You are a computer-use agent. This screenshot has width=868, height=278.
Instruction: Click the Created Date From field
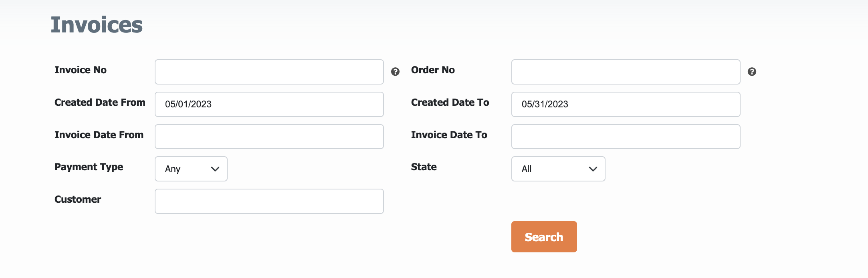269,105
